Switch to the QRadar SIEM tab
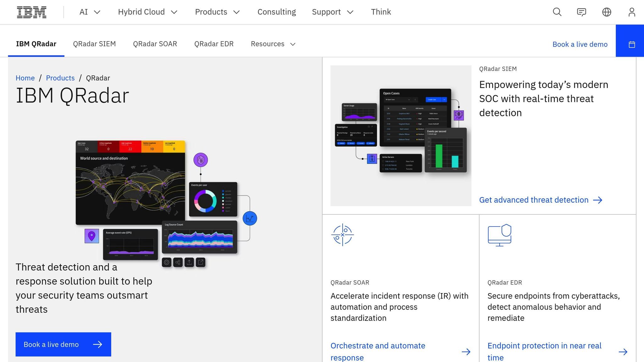Screen dimensions: 644x362 pos(94,44)
